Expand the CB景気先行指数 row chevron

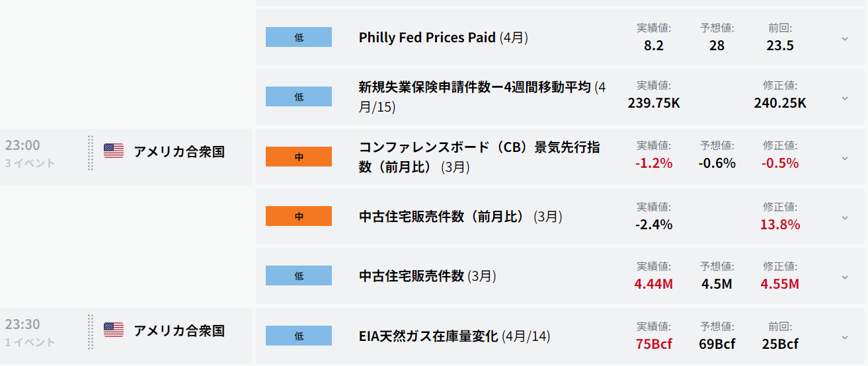844,158
